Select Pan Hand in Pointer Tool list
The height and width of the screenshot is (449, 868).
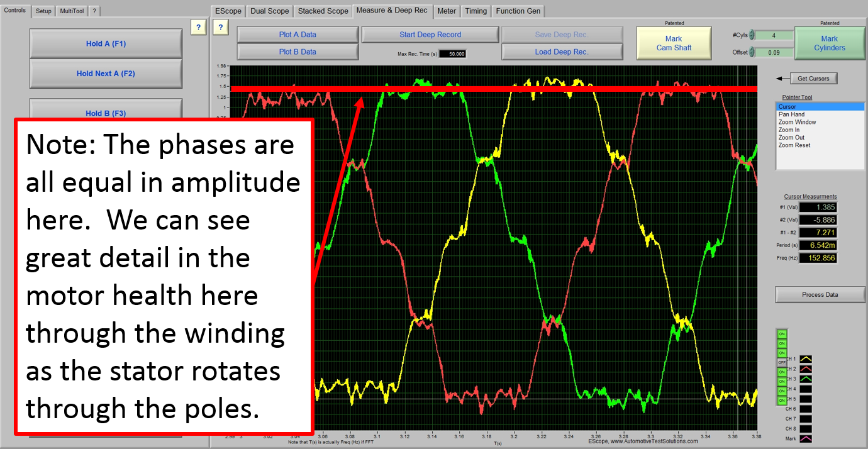(x=791, y=114)
